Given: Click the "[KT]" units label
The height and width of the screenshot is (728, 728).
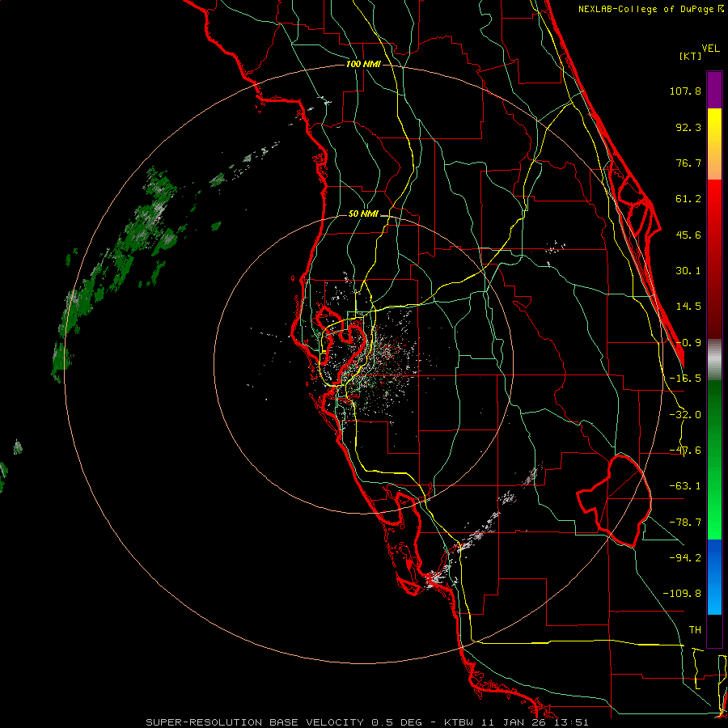Looking at the screenshot, I should [691, 56].
